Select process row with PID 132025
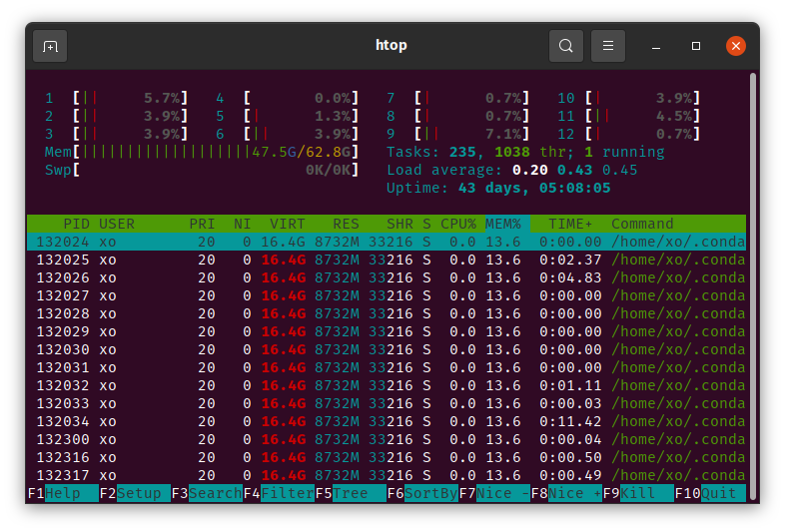Viewport: 785px width, 532px height. pyautogui.click(x=387, y=260)
